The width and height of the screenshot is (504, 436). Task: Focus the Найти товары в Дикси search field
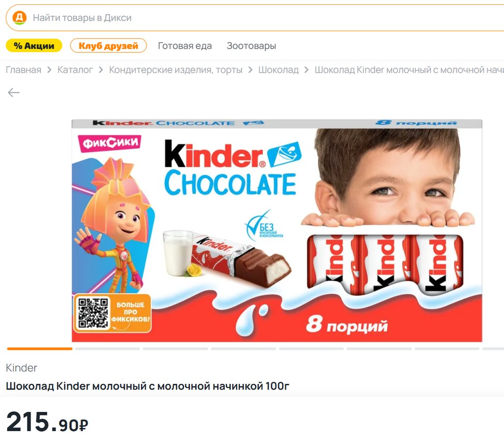pos(255,18)
